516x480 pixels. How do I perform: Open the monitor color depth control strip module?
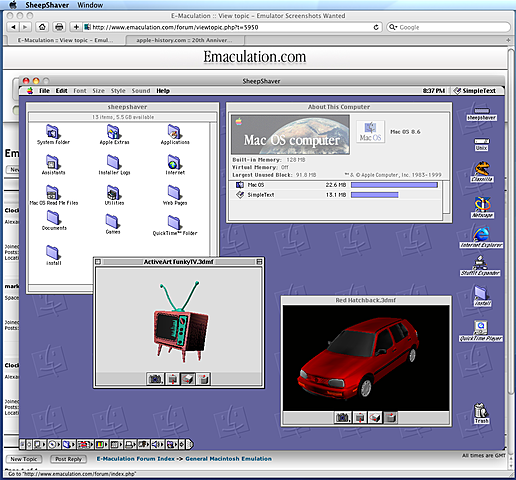click(x=102, y=444)
